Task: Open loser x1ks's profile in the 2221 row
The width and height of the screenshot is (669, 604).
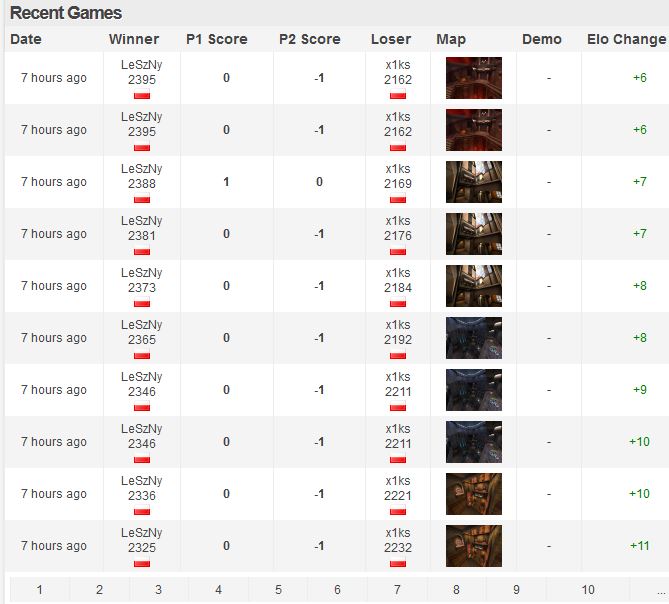Action: coord(397,481)
